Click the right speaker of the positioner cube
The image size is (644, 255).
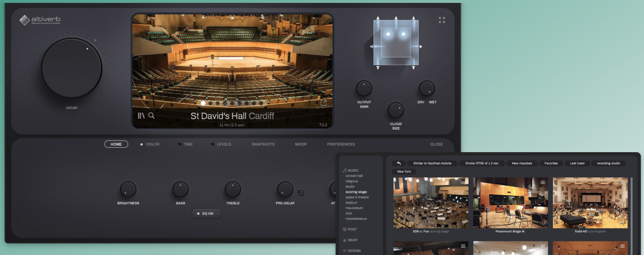point(421,46)
